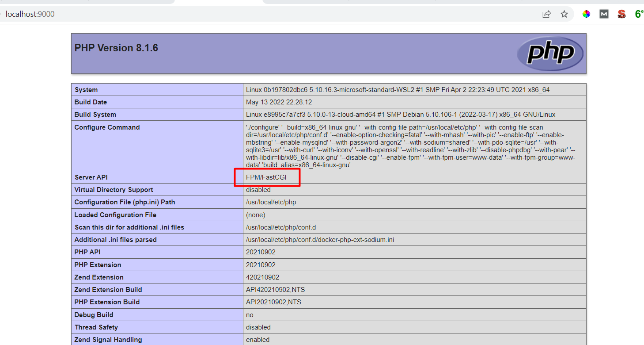
Task: Select the Linux 0b197802dbc6 system value
Action: (x=398, y=90)
